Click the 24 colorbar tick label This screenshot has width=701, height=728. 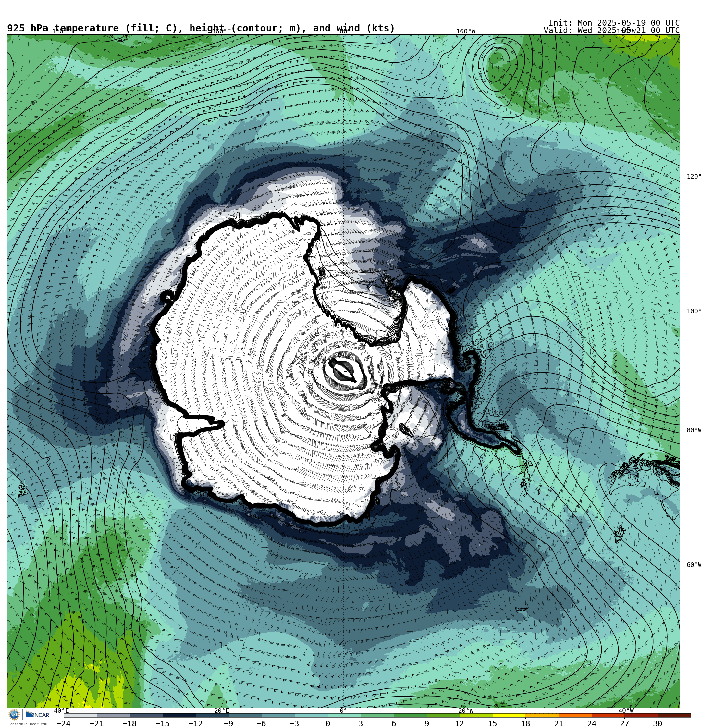tap(591, 723)
